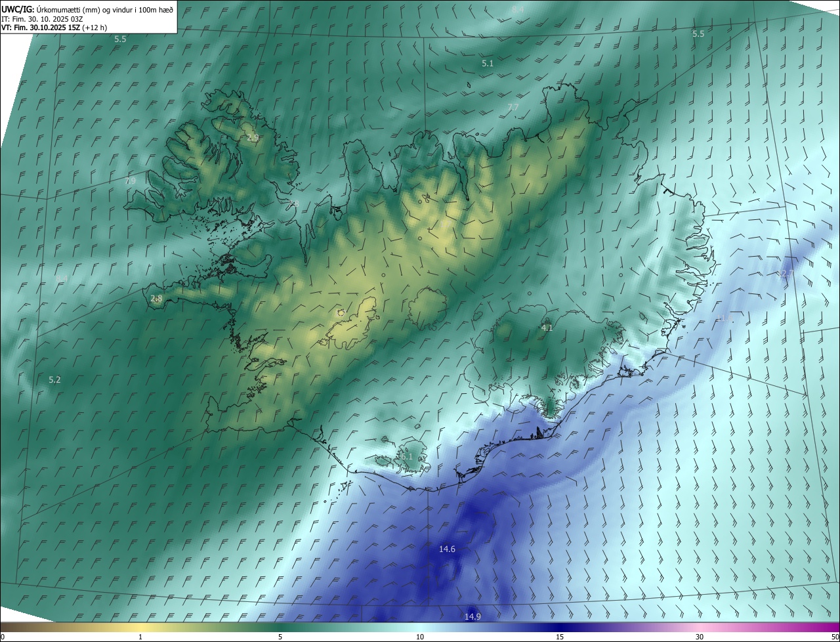Click the colour scale tick label '10'
Viewport: 840px width, 642px height.
420,637
